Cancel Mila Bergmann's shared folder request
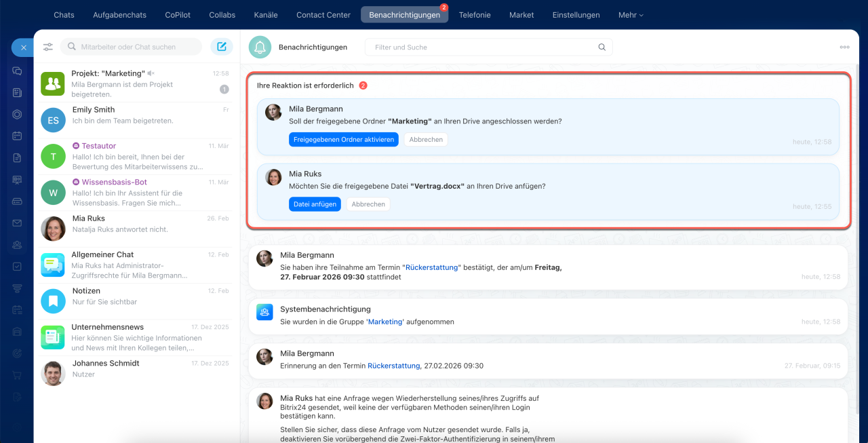This screenshot has width=868, height=443. pyautogui.click(x=426, y=140)
